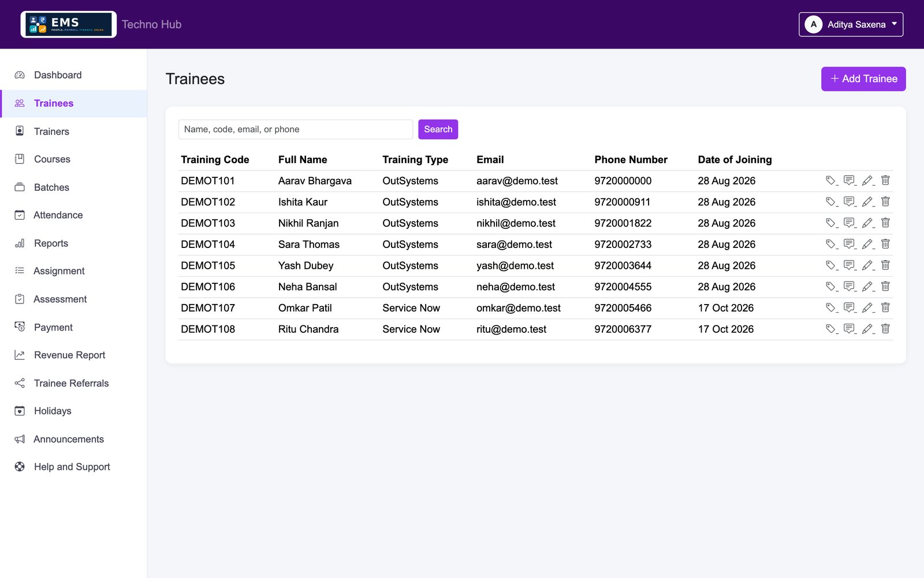Click the tag icon for Omkar Patil
The height and width of the screenshot is (578, 924).
click(830, 307)
